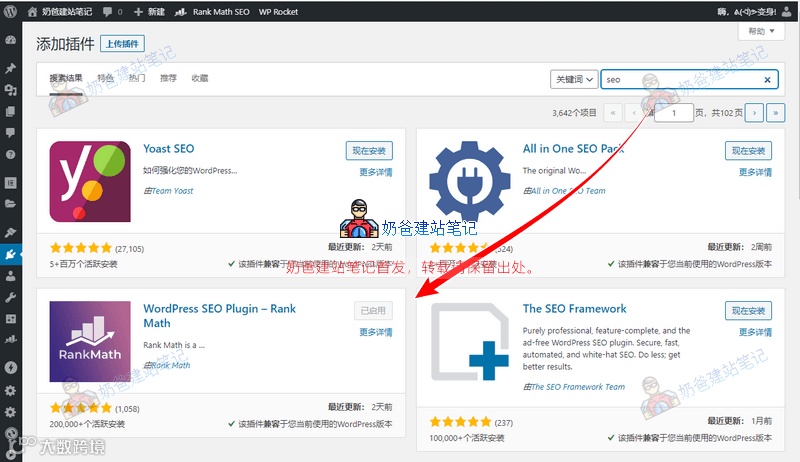The height and width of the screenshot is (462, 800).
Task: Open 更多详情 for The SEO Framework
Action: pyautogui.click(x=756, y=332)
